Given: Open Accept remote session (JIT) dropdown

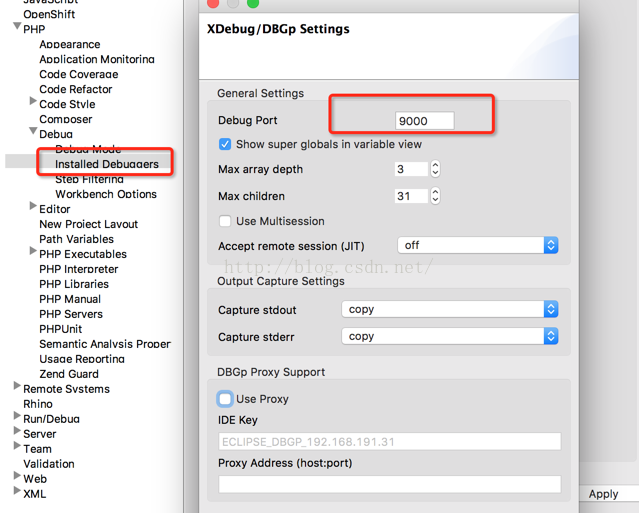Looking at the screenshot, I should pyautogui.click(x=478, y=245).
